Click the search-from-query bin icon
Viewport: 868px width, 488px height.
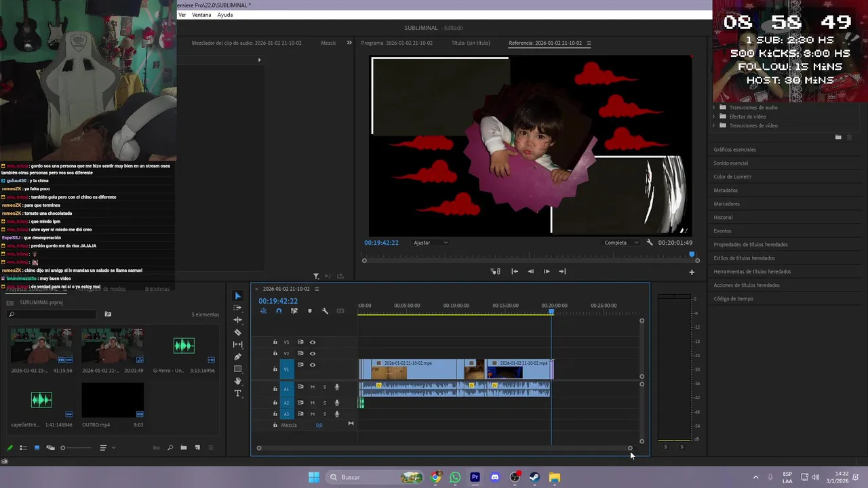click(x=108, y=314)
